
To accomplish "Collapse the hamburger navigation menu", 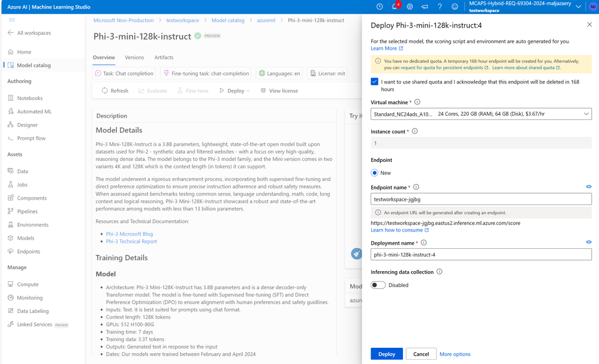I will (x=12, y=20).
